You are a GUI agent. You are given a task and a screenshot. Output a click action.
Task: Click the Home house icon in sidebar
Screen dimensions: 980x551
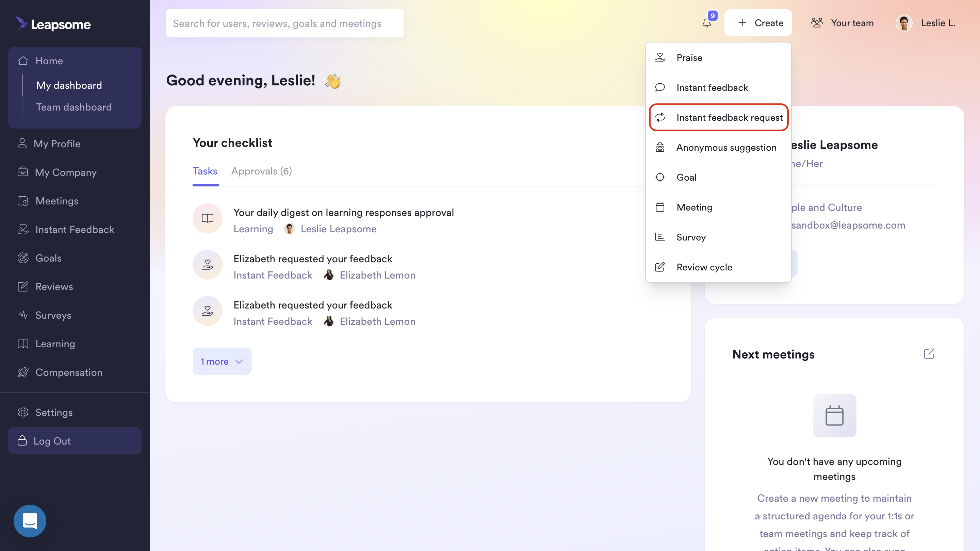23,61
